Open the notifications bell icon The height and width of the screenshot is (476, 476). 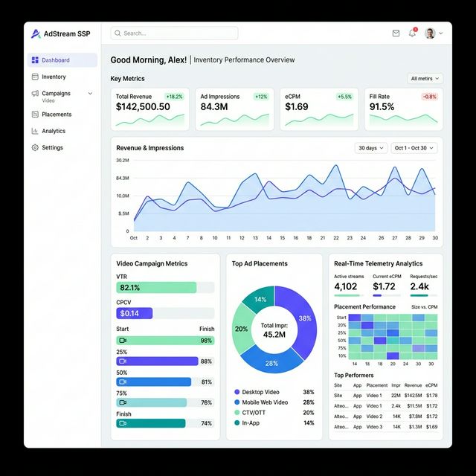pos(412,33)
